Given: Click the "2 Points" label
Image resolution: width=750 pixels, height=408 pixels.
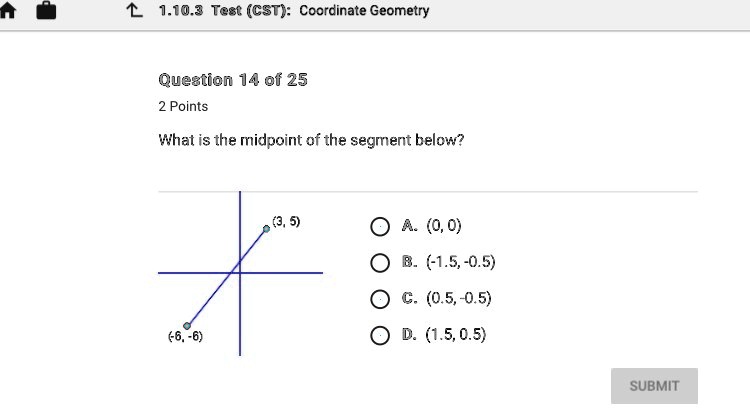Looking at the screenshot, I should pos(184,106).
